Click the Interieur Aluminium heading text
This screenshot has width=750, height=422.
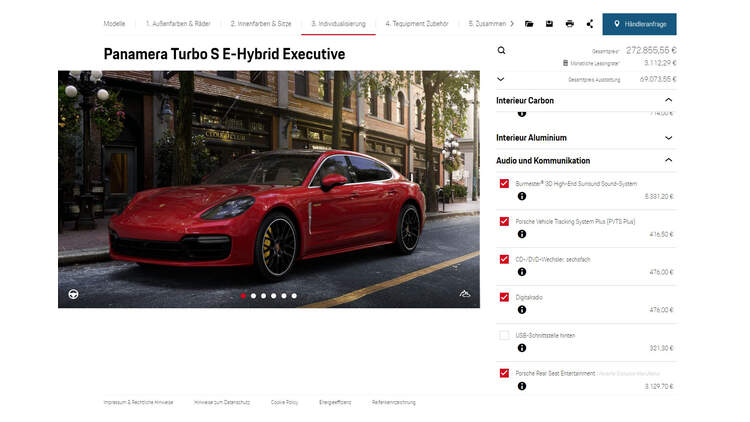(x=531, y=138)
